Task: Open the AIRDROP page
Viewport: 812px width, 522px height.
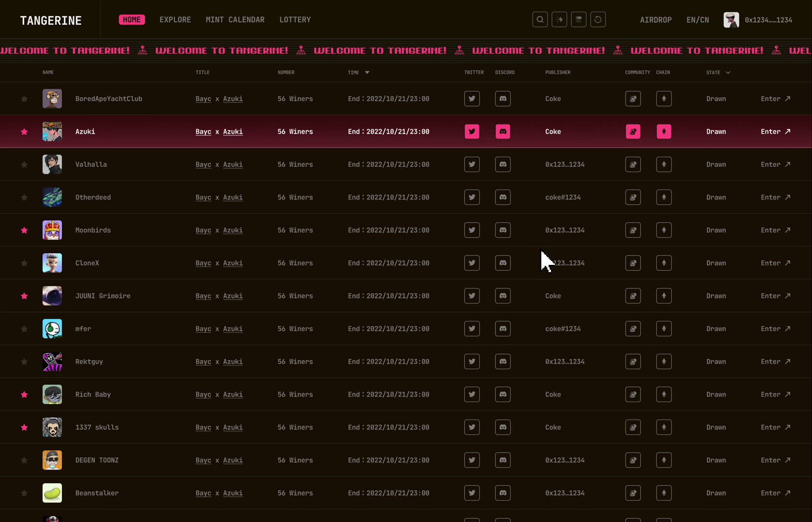Action: 656,20
